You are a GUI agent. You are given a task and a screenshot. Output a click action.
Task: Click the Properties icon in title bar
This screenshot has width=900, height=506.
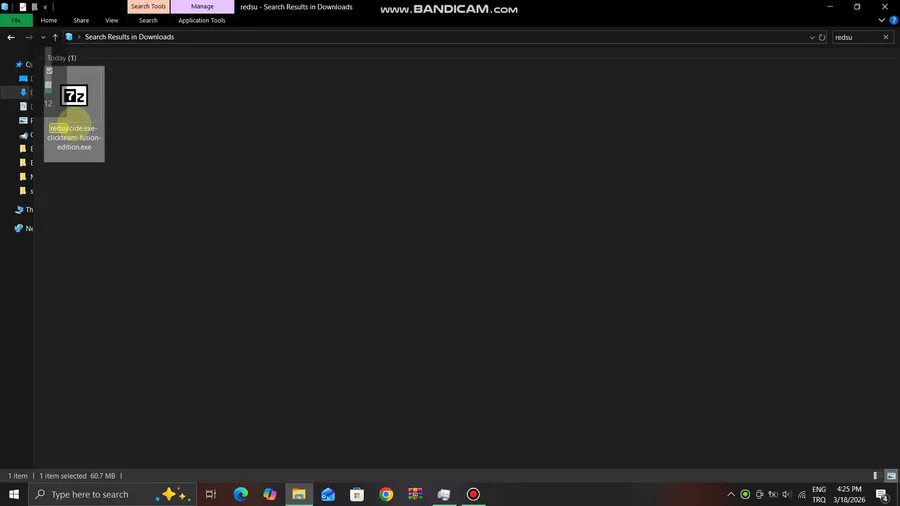point(22,7)
